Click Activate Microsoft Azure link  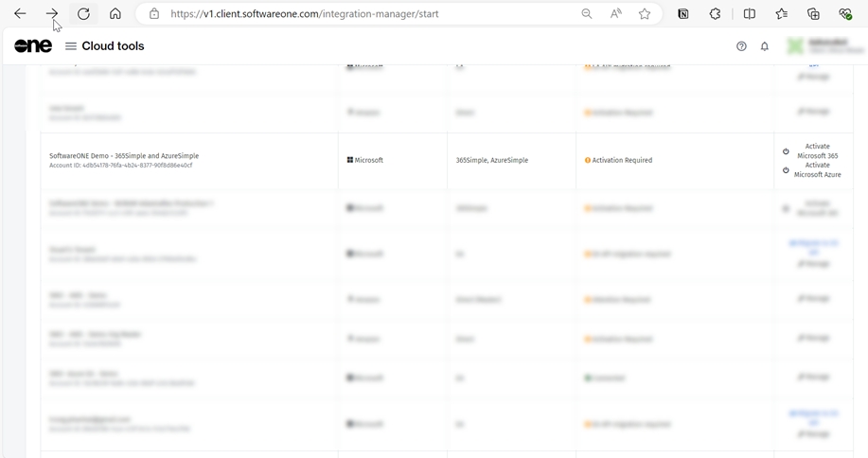coord(816,170)
